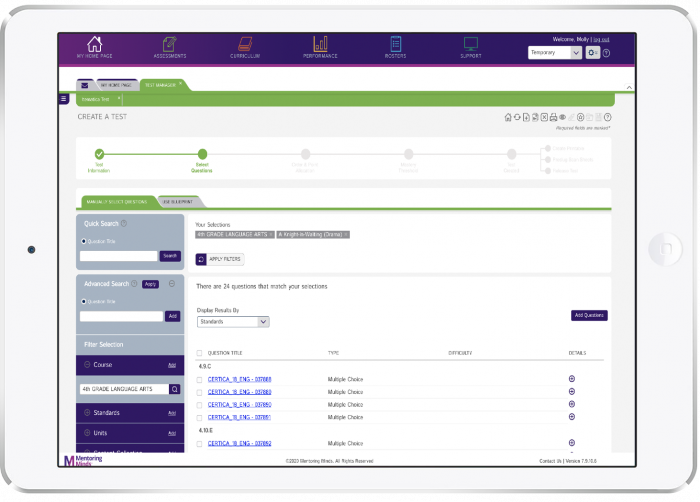700x502 pixels.
Task: Open the Performance chart icon
Action: [x=320, y=47]
